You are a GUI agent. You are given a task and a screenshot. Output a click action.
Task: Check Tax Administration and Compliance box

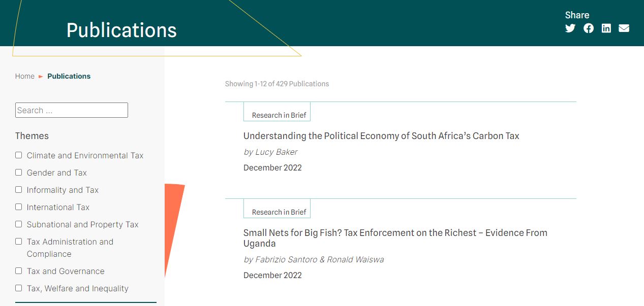(19, 242)
